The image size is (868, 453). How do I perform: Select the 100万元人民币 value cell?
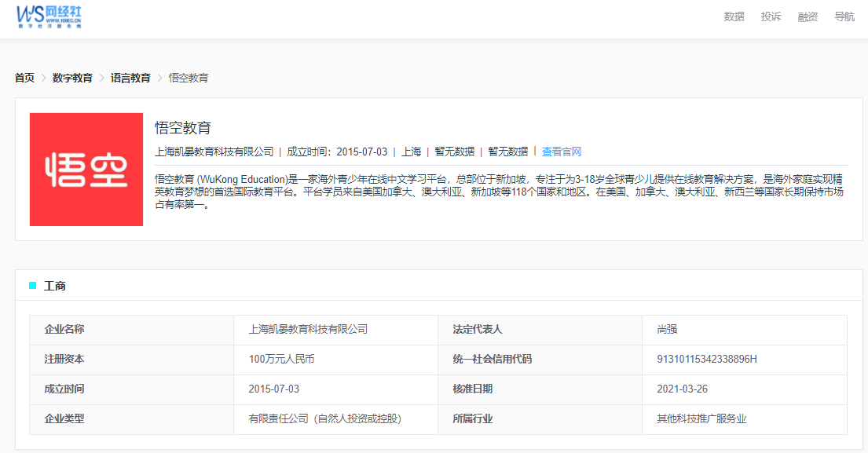coord(336,360)
